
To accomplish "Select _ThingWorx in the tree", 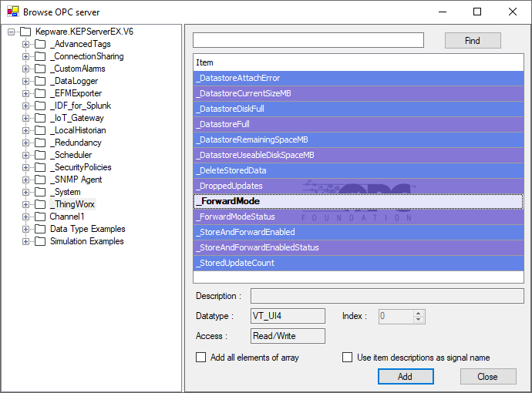I will pyautogui.click(x=72, y=204).
